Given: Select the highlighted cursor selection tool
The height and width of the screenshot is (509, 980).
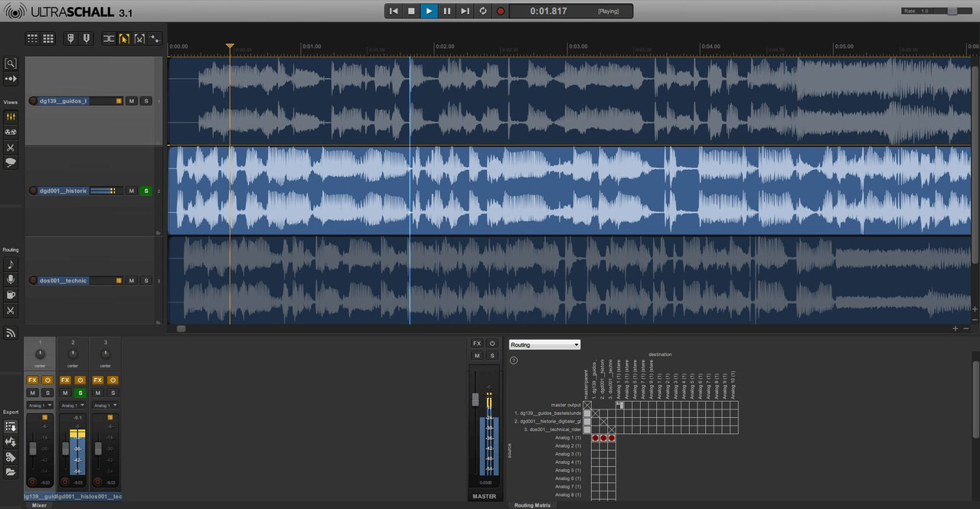Looking at the screenshot, I should (x=124, y=38).
